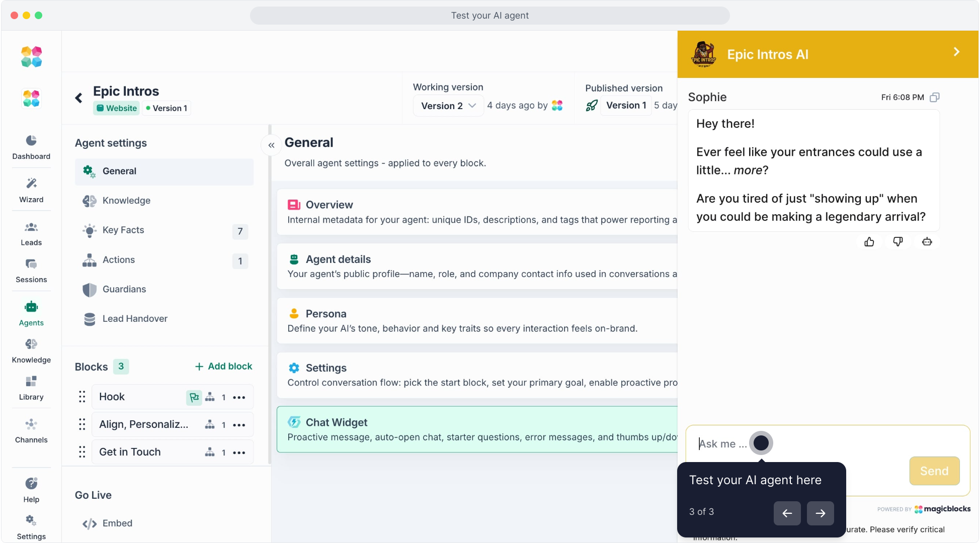Copy conversation using icon beside timestamp
This screenshot has width=980, height=543.
coord(935,97)
